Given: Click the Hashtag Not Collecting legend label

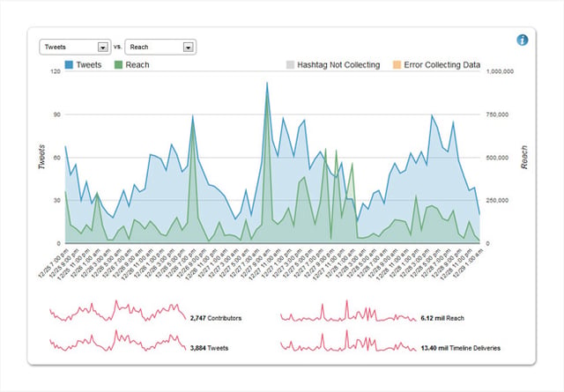Looking at the screenshot, I should 338,65.
